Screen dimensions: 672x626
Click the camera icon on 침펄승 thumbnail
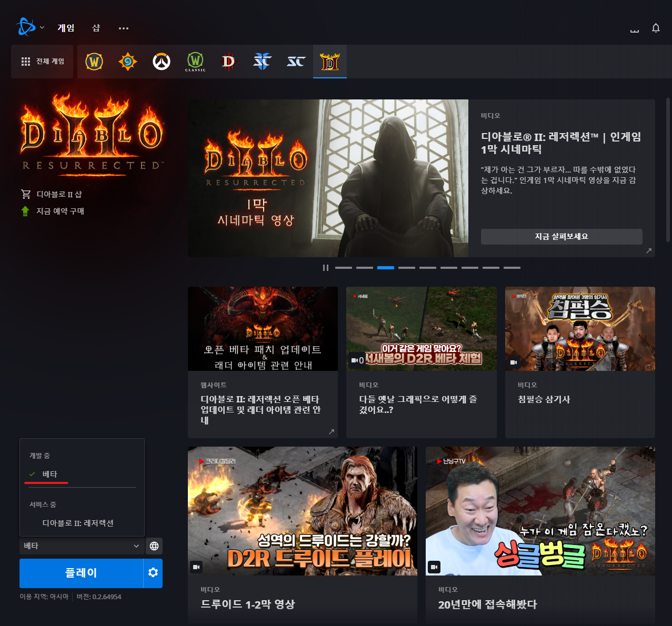coord(514,362)
